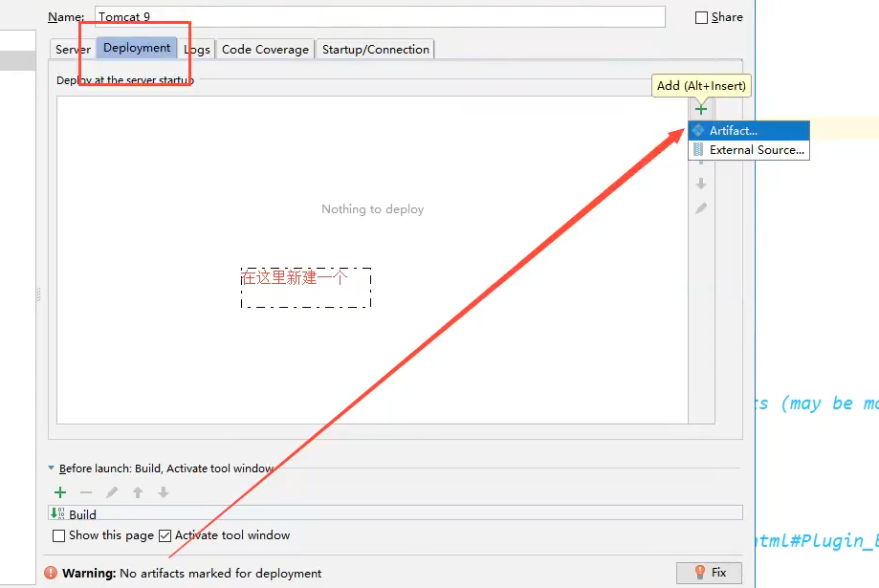The height and width of the screenshot is (588, 879).
Task: Click the Artifact diamond icon in popup
Action: [x=698, y=130]
